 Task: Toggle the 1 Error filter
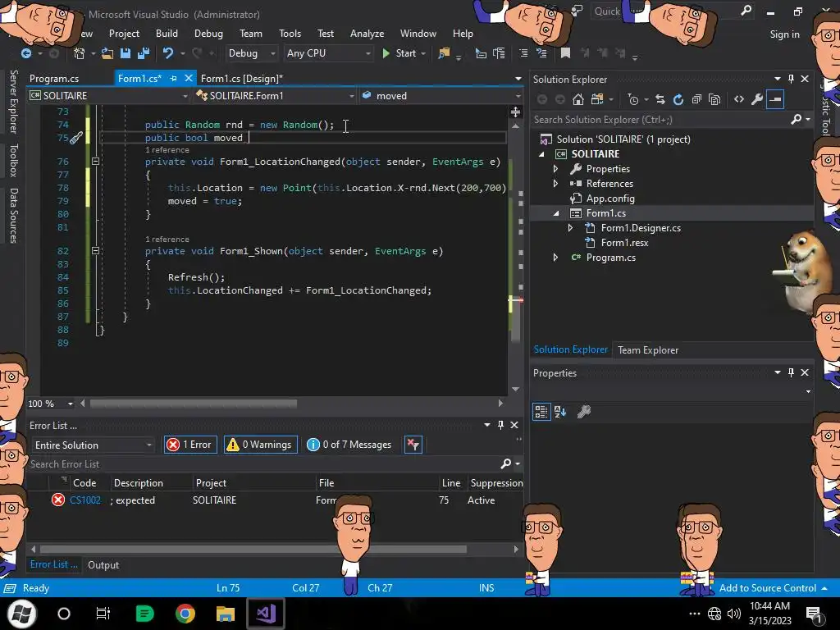tap(190, 444)
